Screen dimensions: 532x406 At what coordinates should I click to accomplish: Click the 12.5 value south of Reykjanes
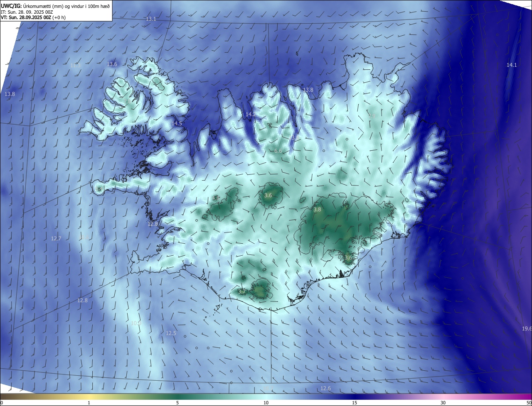point(171,333)
